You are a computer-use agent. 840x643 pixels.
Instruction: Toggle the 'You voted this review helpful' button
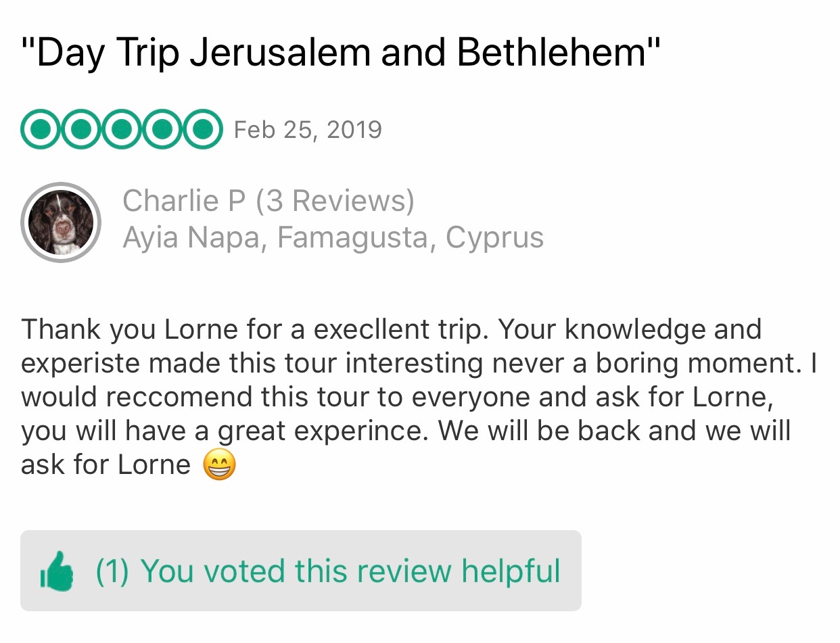coord(300,571)
